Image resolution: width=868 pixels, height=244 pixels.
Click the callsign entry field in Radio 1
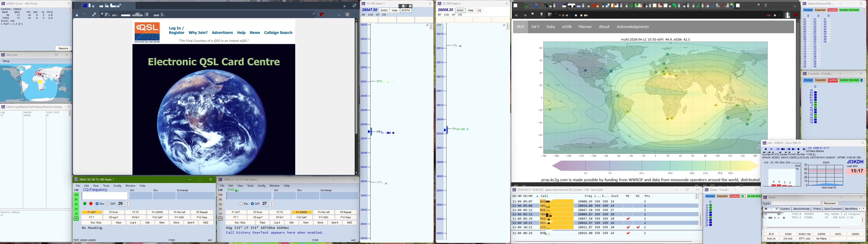[x=104, y=195]
